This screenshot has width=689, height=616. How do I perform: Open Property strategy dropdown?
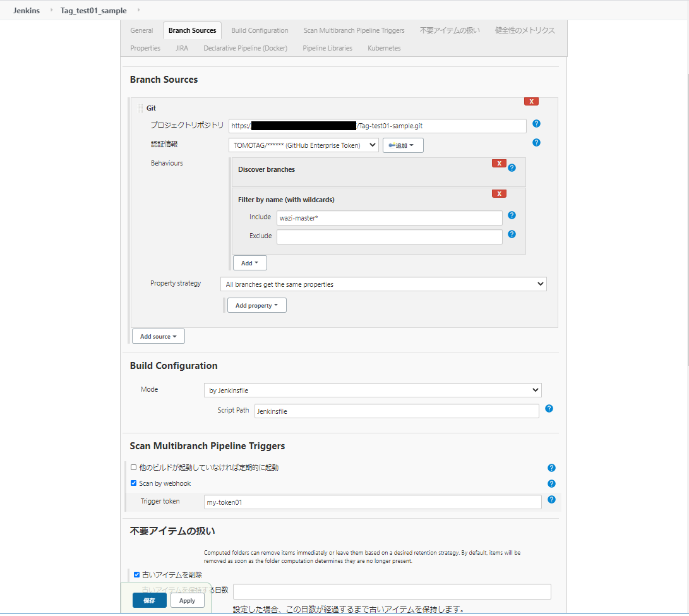pyautogui.click(x=383, y=284)
